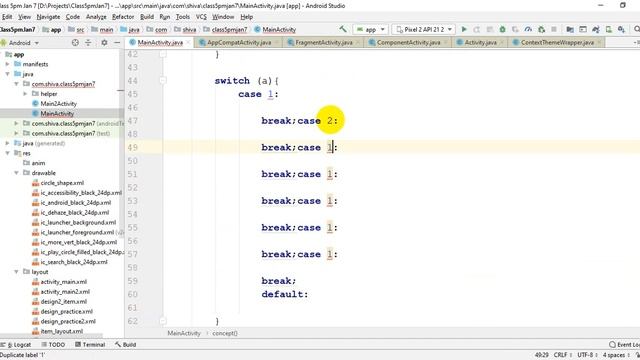Image resolution: width=640 pixels, height=360 pixels.
Task: Close the MainActivity.java tab
Action: pos(189,42)
